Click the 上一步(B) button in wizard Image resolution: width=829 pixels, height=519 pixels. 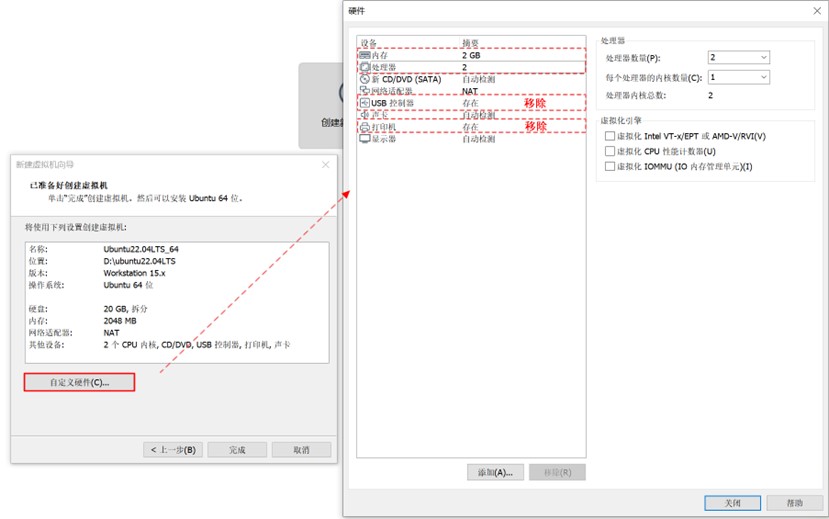[173, 450]
